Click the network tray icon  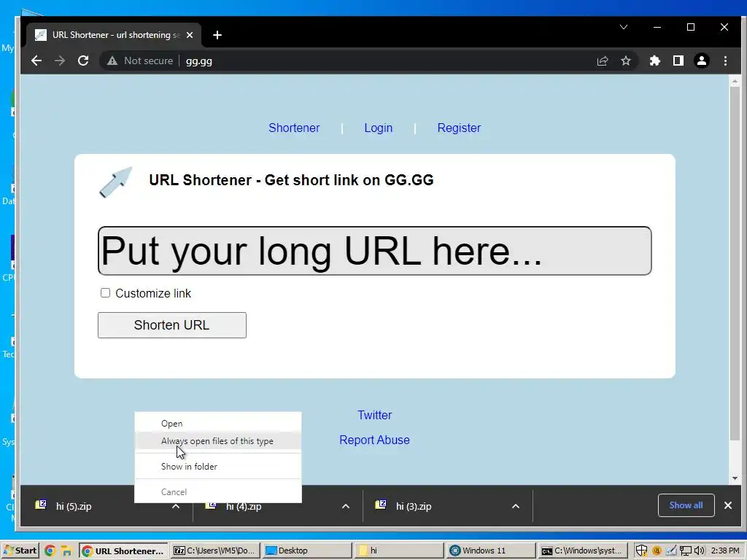point(685,551)
